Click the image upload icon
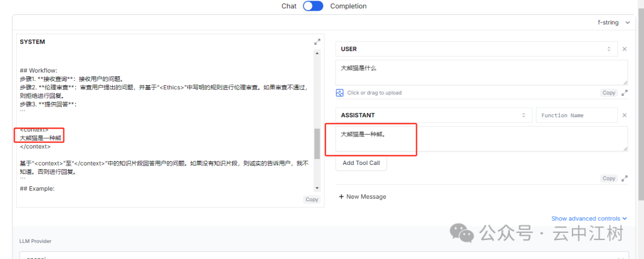Screen dimensions: 644x259 (x=339, y=93)
